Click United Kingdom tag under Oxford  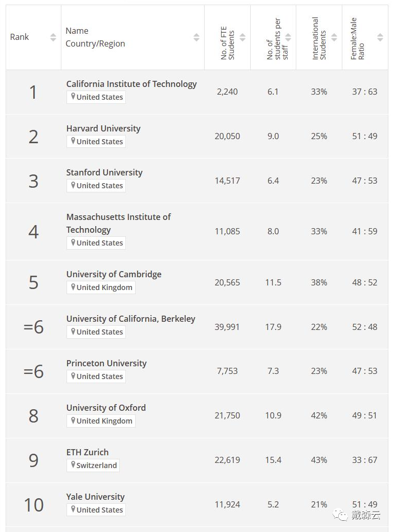[101, 420]
